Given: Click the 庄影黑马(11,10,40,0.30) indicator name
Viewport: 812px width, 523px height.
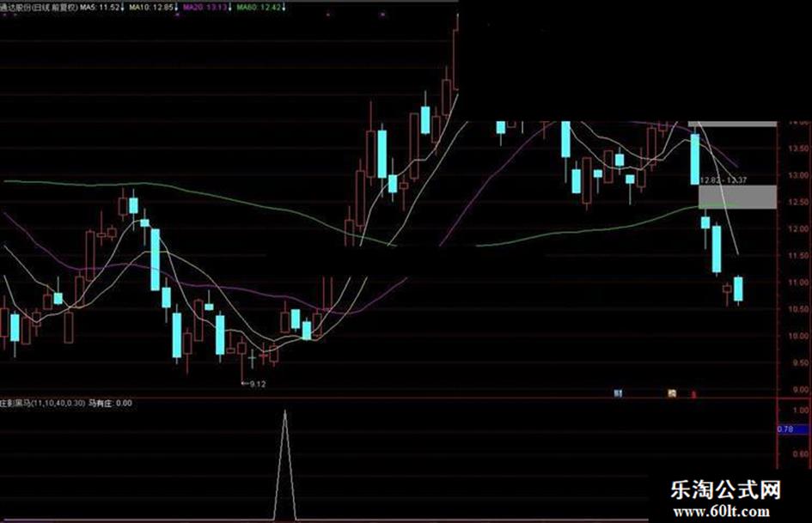Looking at the screenshot, I should pyautogui.click(x=42, y=403).
